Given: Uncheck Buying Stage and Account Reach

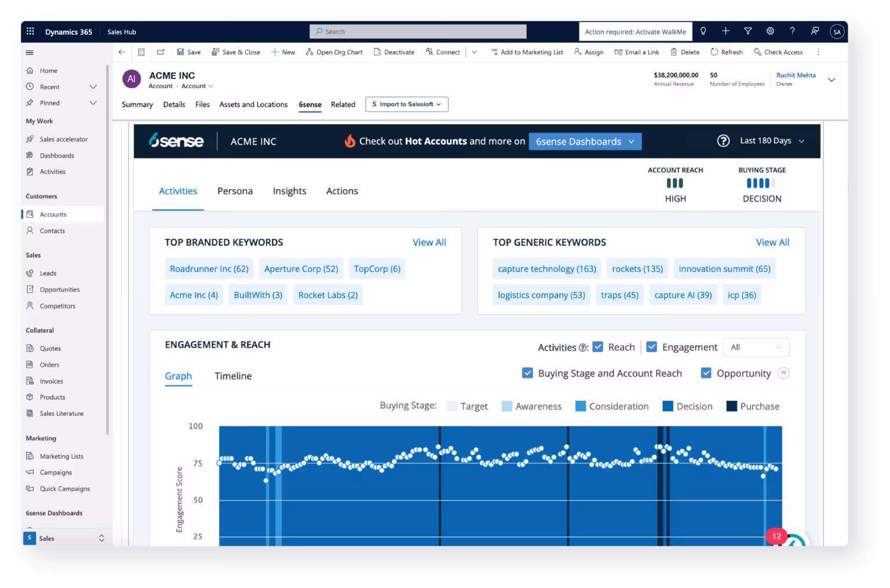Looking at the screenshot, I should click(527, 373).
